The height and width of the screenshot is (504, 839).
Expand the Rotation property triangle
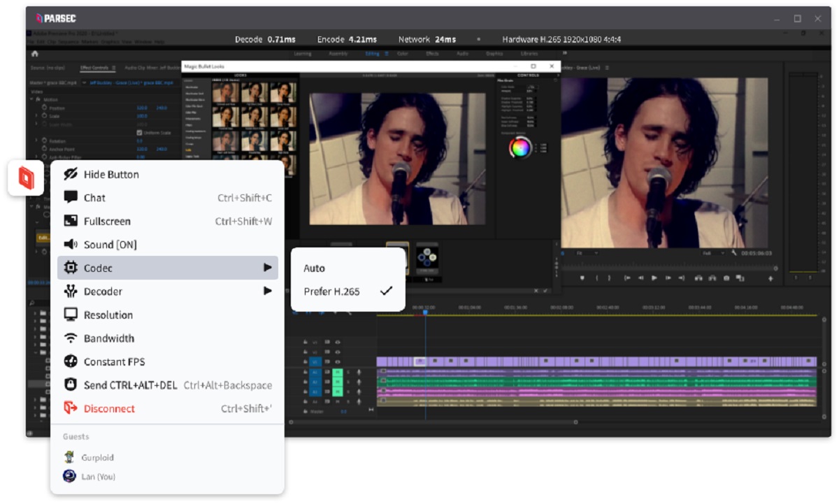click(x=36, y=140)
